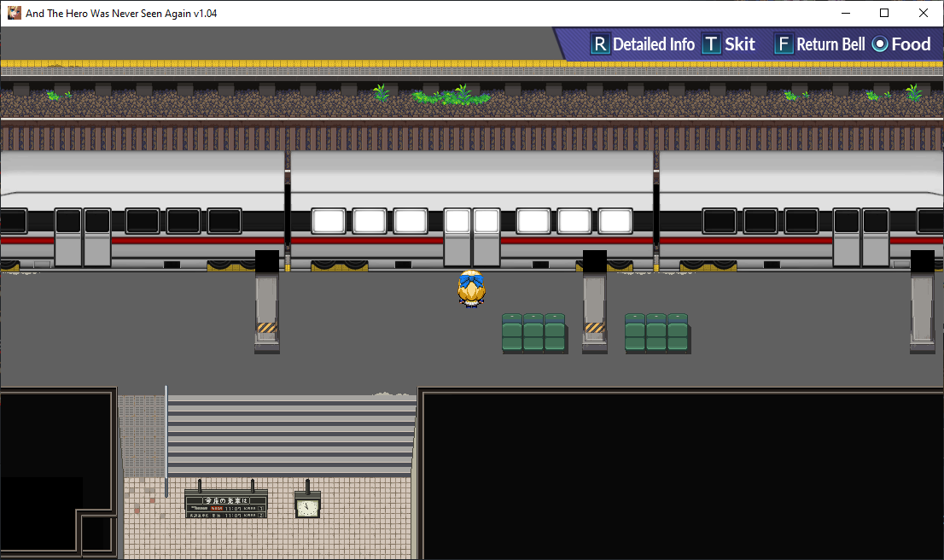
Task: Click the dark train doors on left car
Action: click(x=83, y=237)
